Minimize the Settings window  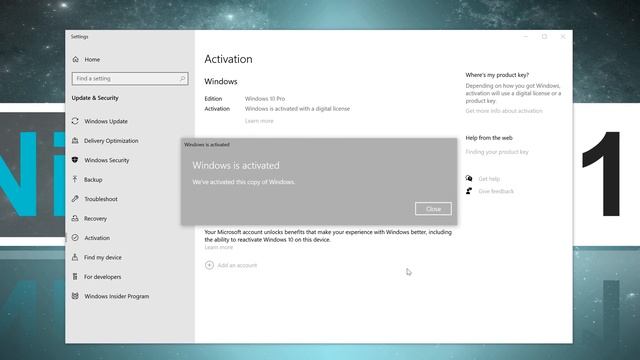coord(526,37)
